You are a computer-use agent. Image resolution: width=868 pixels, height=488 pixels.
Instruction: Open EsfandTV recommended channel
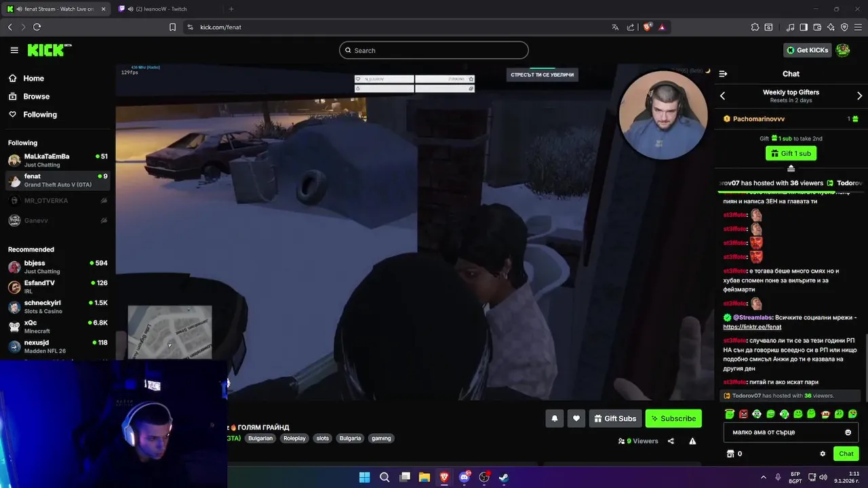58,287
